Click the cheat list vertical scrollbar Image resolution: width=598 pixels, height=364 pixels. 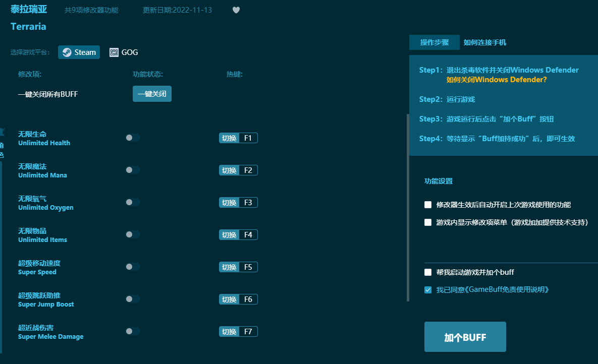tap(408, 208)
